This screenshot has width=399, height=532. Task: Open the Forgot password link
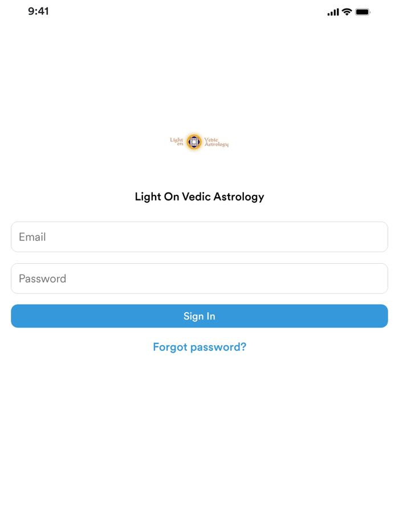(199, 347)
